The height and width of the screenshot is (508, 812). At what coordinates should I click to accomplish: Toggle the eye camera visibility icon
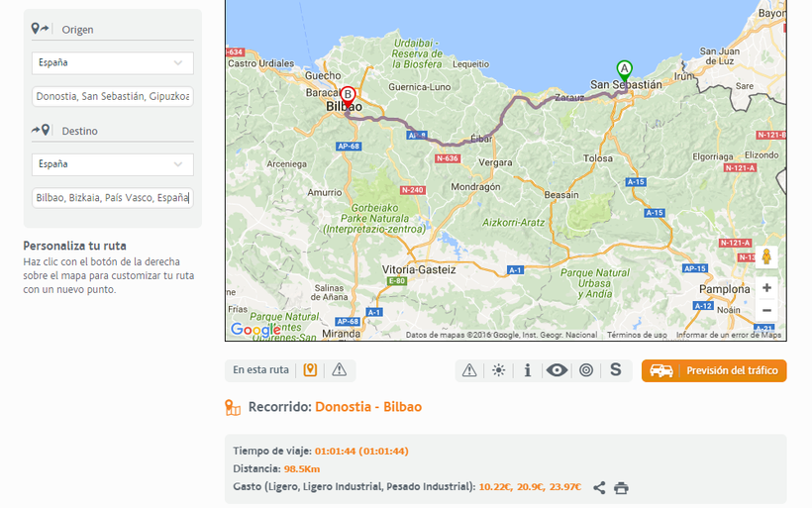coord(557,370)
